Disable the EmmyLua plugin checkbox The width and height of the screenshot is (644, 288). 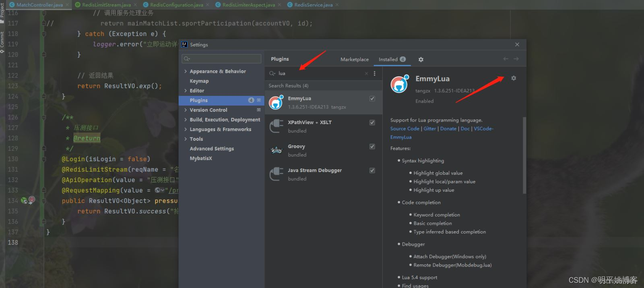(x=372, y=98)
